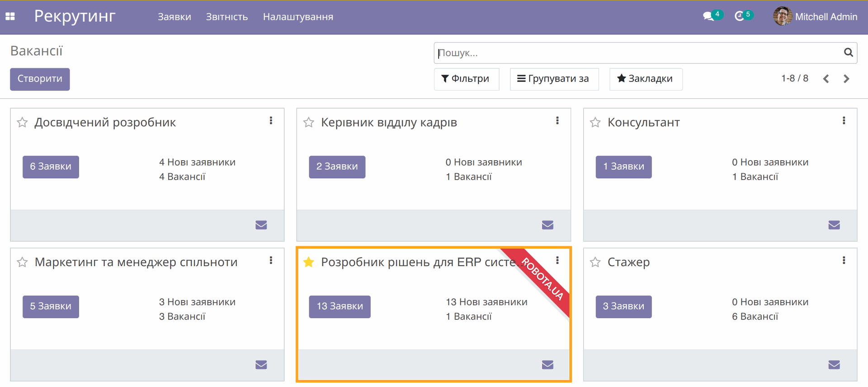Open the Консультант card title
This screenshot has height=387, width=868.
click(x=643, y=123)
